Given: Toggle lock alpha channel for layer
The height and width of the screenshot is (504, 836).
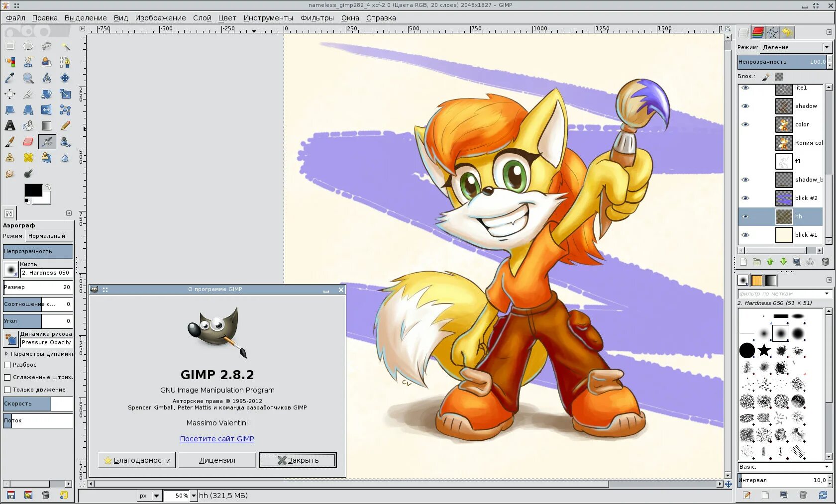Looking at the screenshot, I should (x=779, y=77).
